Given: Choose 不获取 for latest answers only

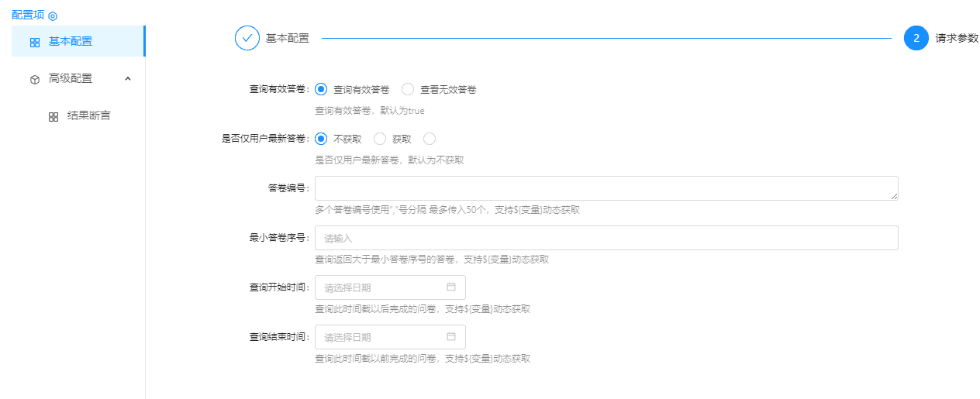Looking at the screenshot, I should [321, 139].
